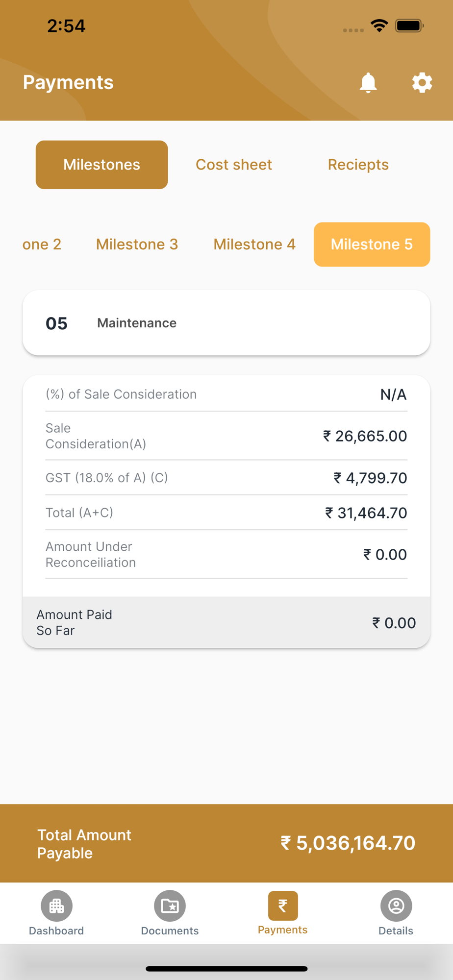Tap the Amount Paid So Far row
The image size is (453, 980).
226,622
